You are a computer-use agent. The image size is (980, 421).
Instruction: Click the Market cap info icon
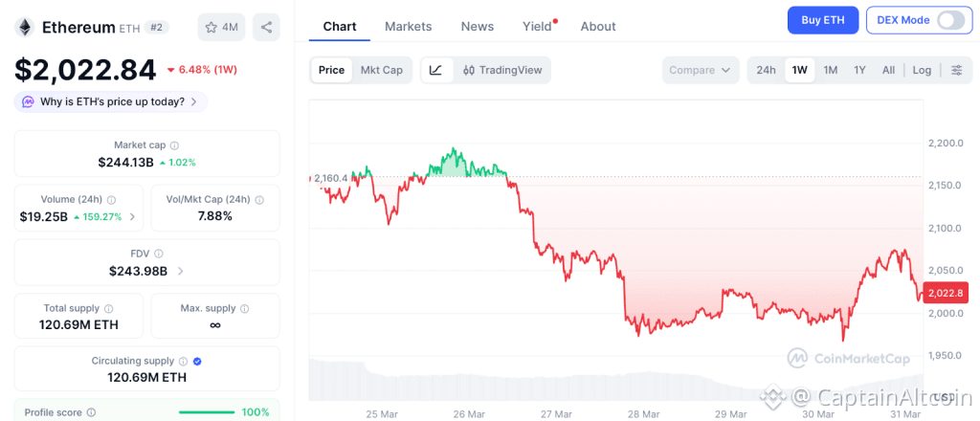click(x=174, y=144)
